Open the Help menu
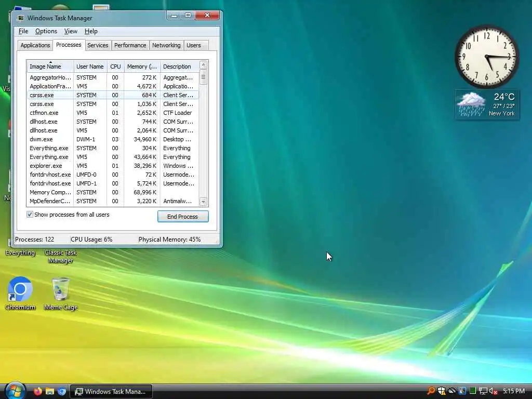Viewport: 532px width, 399px height. tap(91, 31)
